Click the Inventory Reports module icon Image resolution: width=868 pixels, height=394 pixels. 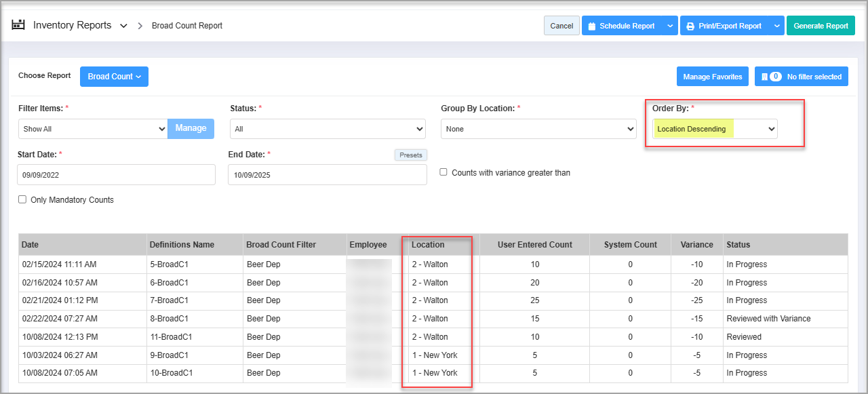pyautogui.click(x=18, y=25)
